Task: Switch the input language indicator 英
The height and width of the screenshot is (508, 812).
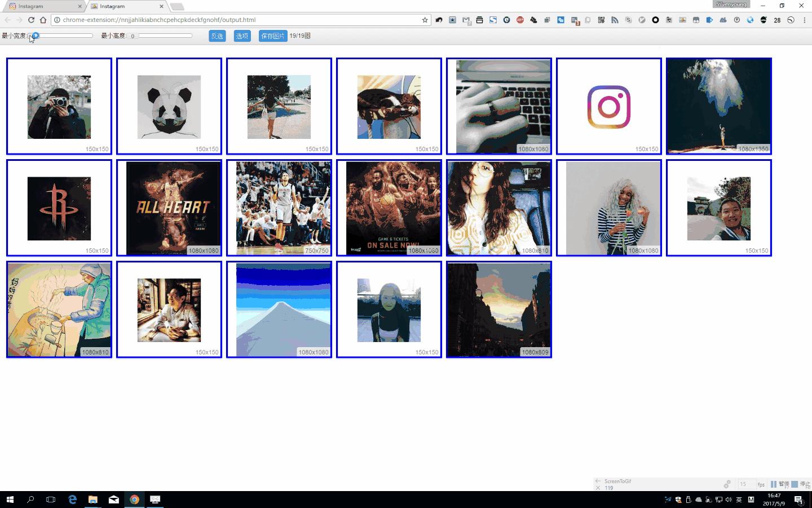Action: click(x=739, y=500)
